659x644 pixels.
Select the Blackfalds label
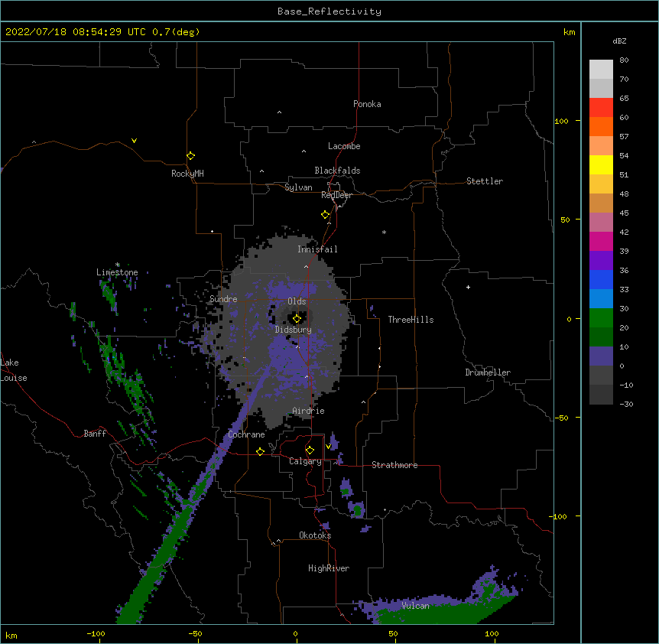point(337,171)
